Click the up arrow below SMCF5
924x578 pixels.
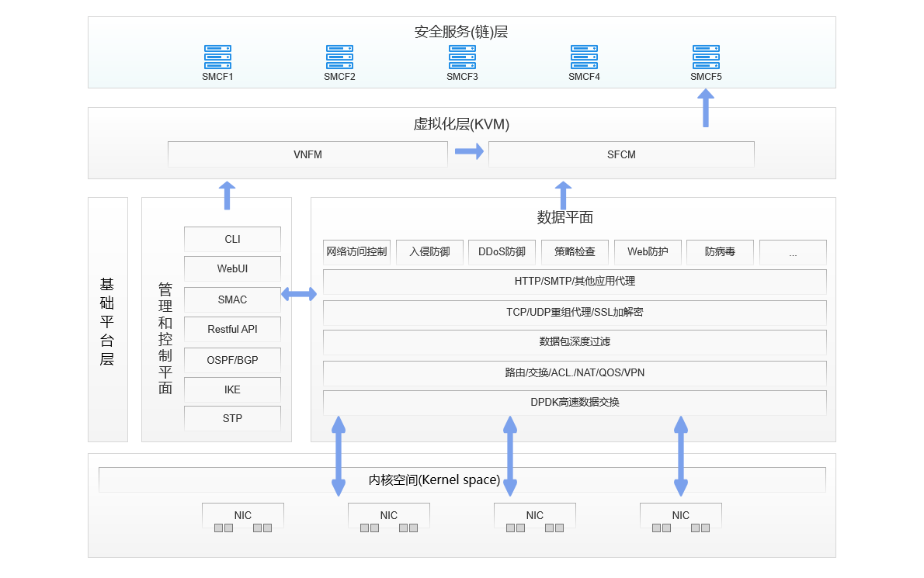click(x=706, y=108)
